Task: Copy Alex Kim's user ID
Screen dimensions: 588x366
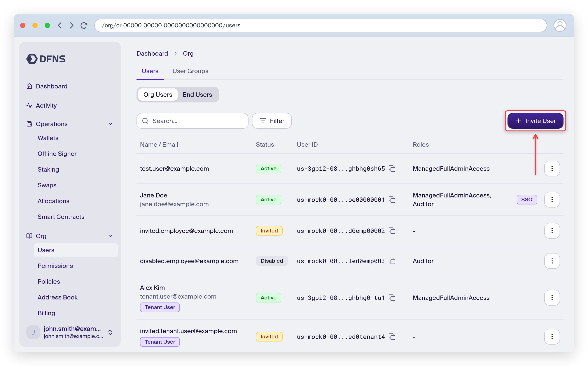Action: (392, 298)
